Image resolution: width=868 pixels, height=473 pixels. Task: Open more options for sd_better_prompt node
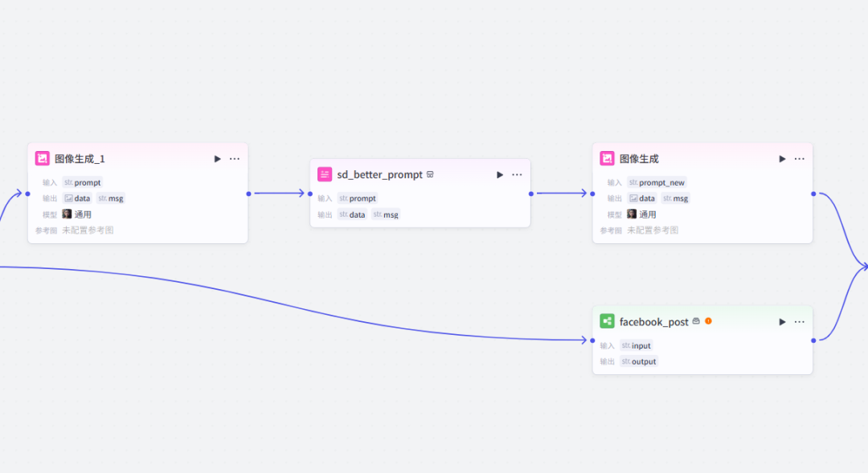(x=517, y=175)
